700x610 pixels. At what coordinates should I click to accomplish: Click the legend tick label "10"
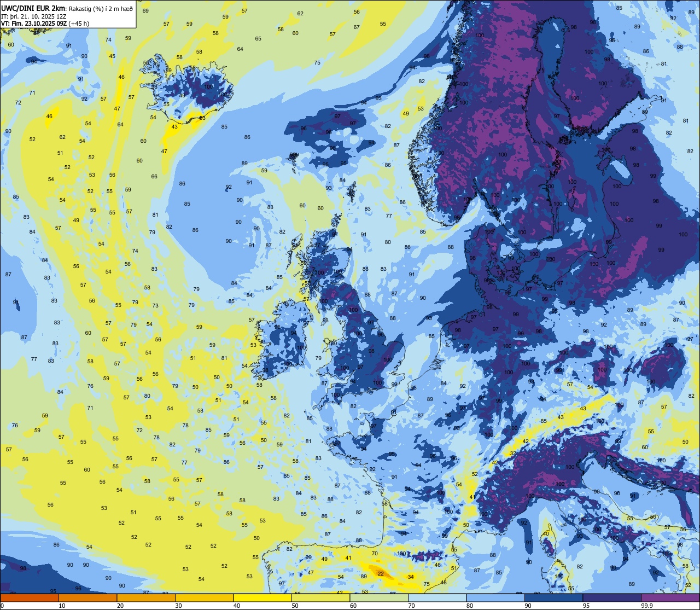coord(62,606)
